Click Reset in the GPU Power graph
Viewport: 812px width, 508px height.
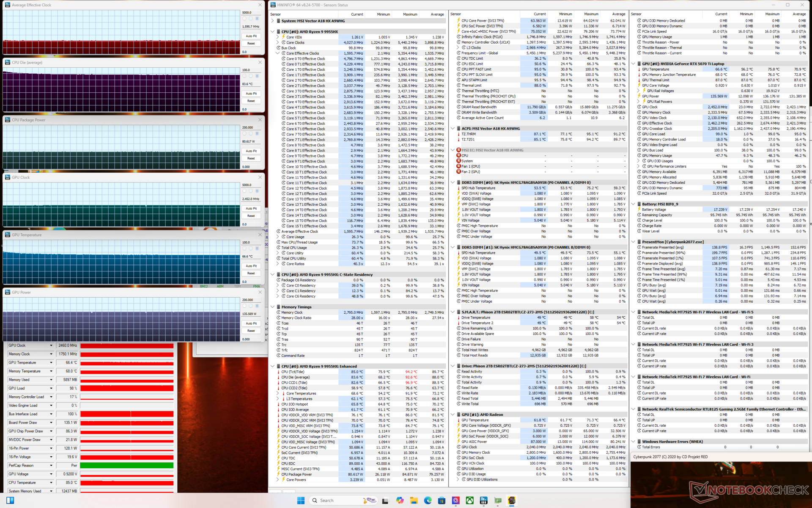pyautogui.click(x=251, y=331)
